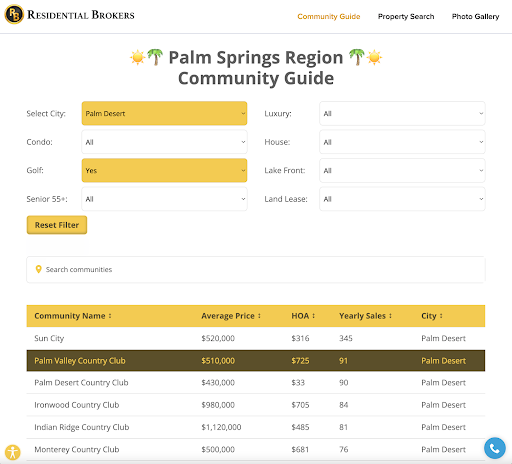The width and height of the screenshot is (512, 464).
Task: Click the Palm Springs Region Community Guide heading
Action: (x=256, y=68)
